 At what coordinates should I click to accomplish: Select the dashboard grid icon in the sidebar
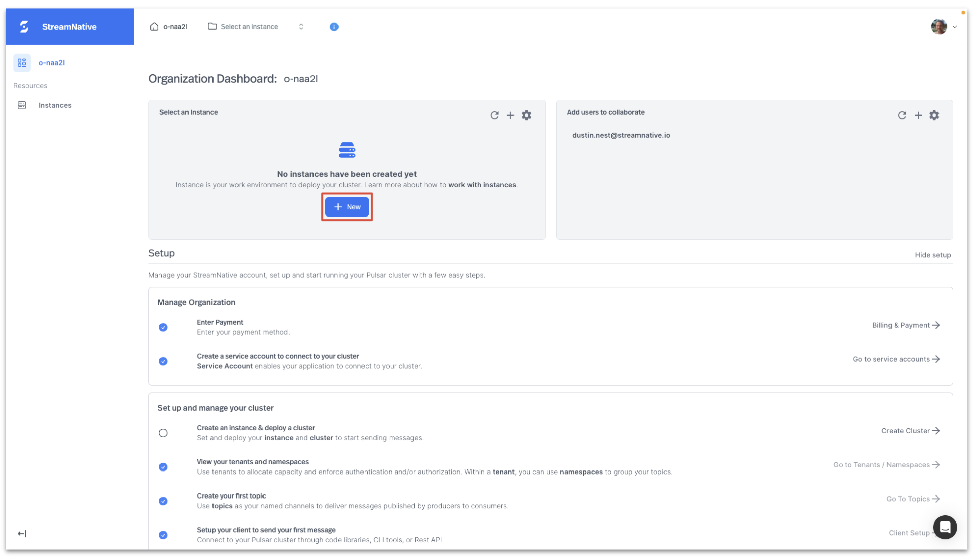22,63
